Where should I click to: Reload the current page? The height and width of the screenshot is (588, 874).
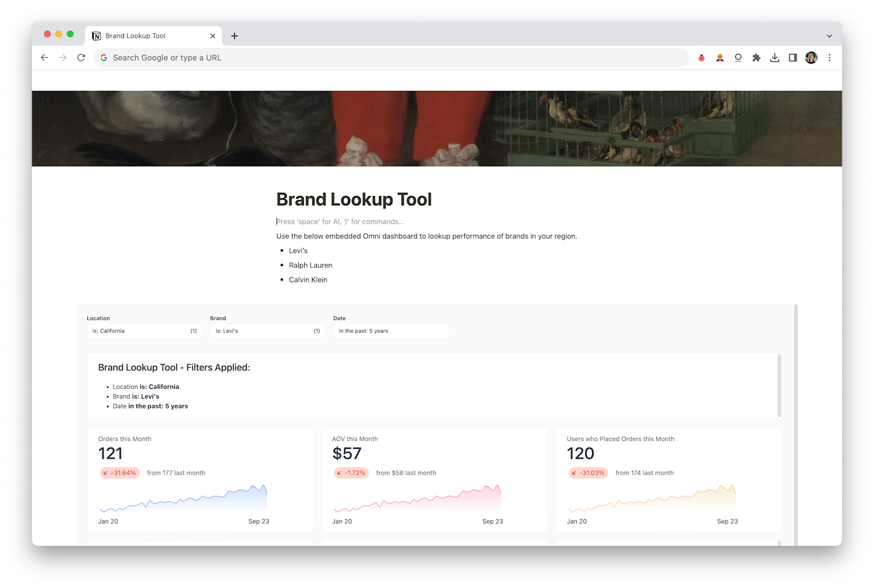pyautogui.click(x=81, y=57)
